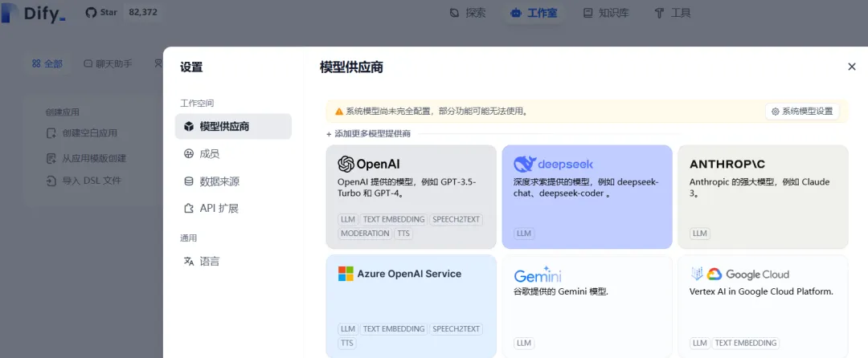
Task: Close the settings dialog with X
Action: point(852,67)
